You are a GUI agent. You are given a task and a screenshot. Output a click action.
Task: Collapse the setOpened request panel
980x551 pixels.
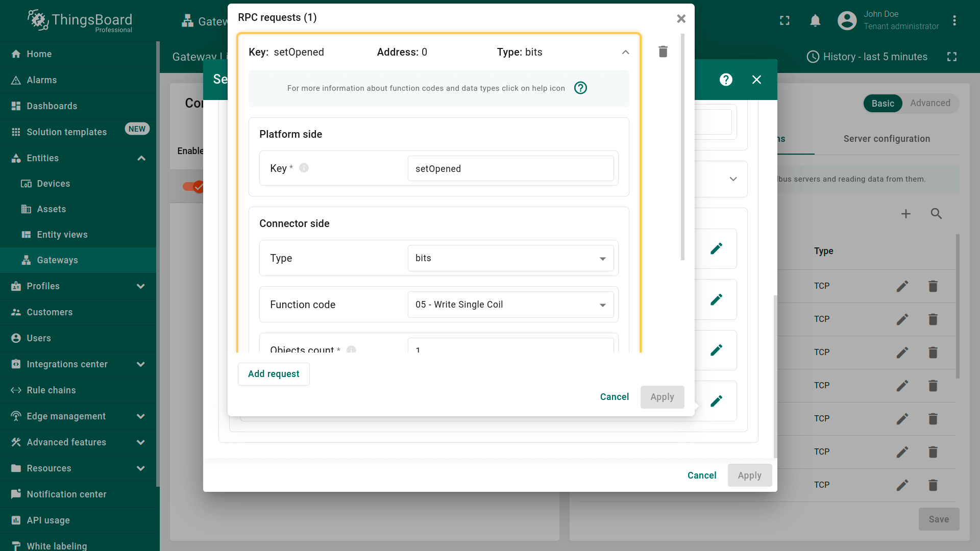click(x=625, y=52)
